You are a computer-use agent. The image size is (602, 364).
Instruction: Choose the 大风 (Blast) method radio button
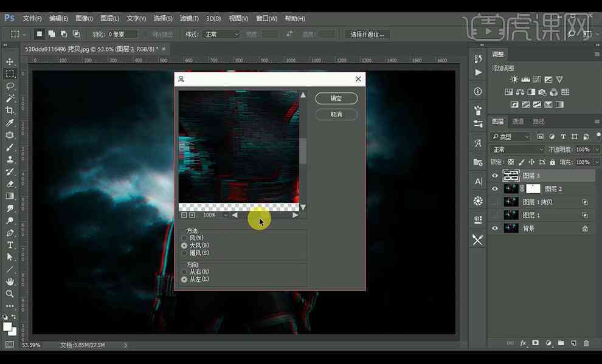point(184,246)
